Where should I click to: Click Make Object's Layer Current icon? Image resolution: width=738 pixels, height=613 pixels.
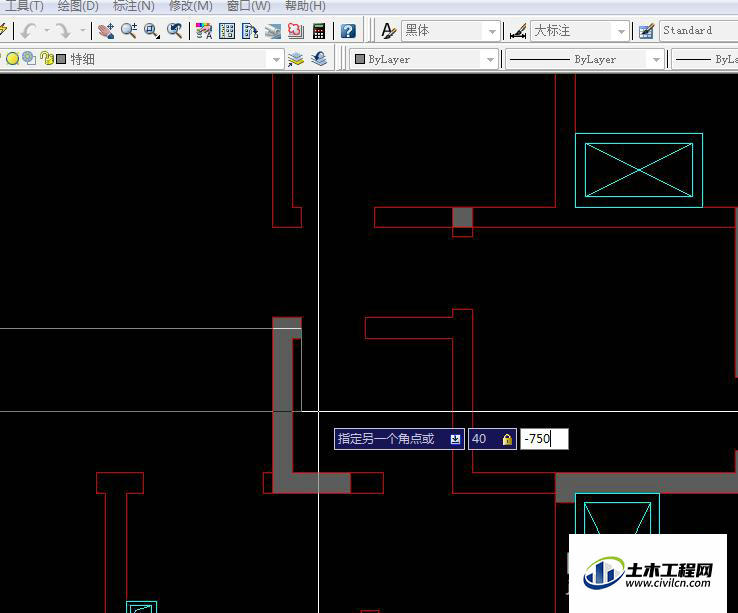(296, 59)
